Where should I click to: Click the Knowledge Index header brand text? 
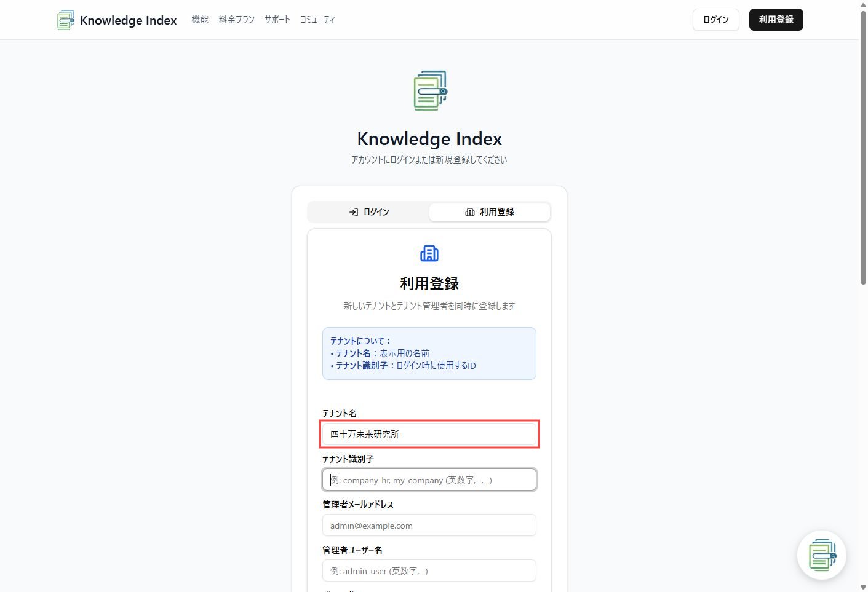(128, 20)
